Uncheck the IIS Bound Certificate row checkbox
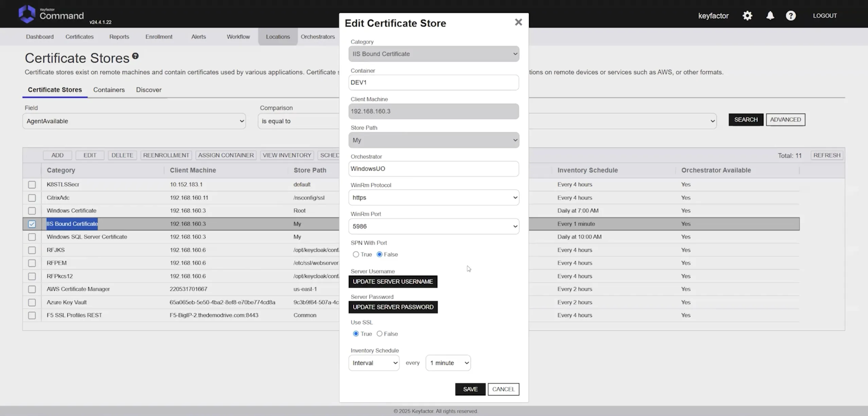 (x=32, y=224)
